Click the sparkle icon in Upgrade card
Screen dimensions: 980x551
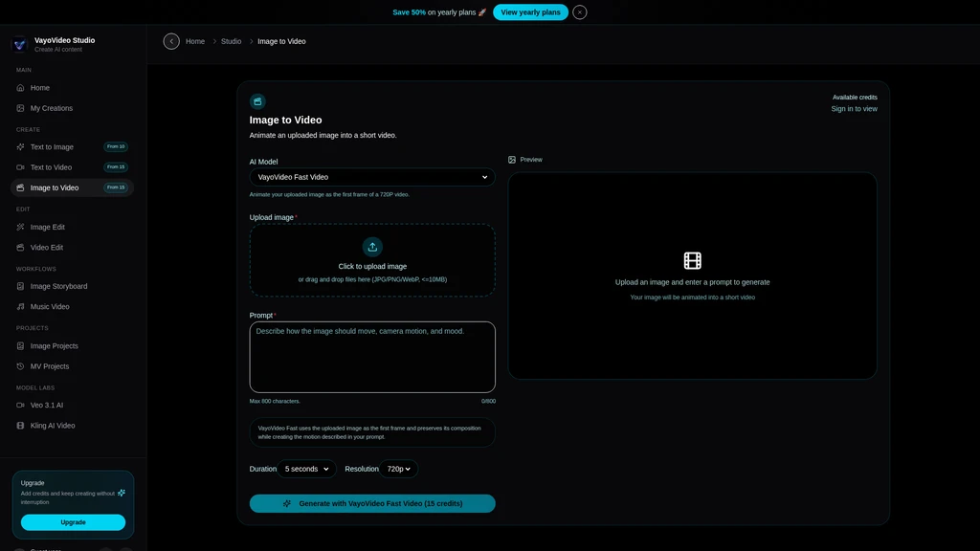[x=122, y=493]
